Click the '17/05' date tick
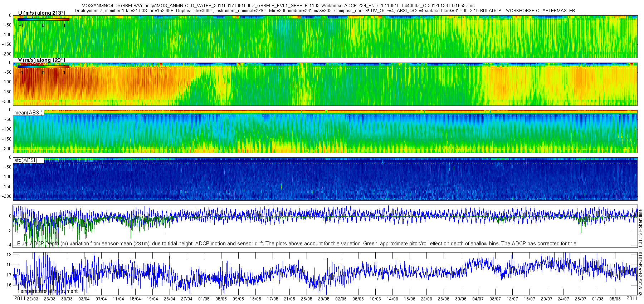644x304 pixels. point(273,299)
